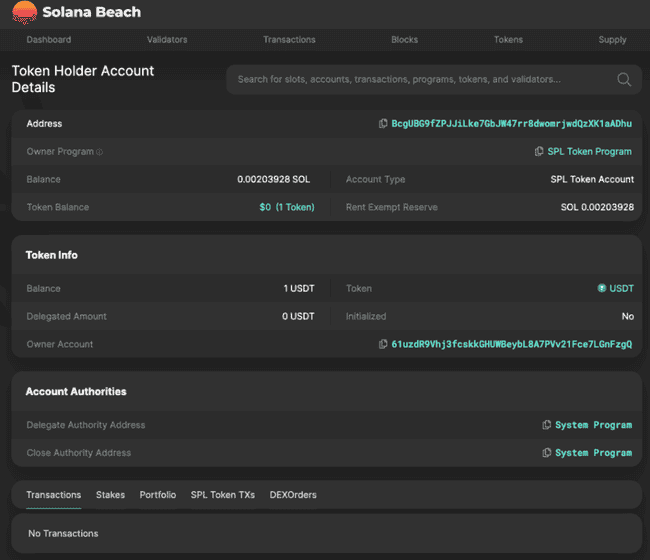
Task: Copy the Owner Account address icon
Action: [x=383, y=344]
